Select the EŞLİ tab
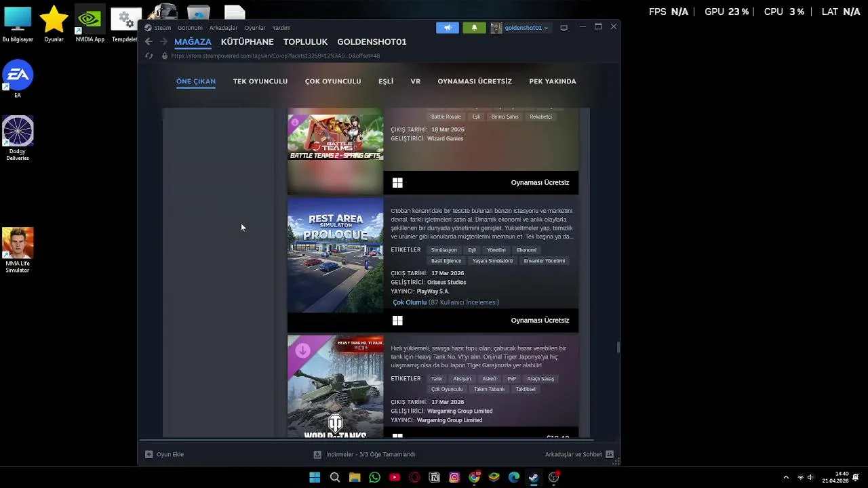The height and width of the screenshot is (488, 868). pos(386,81)
